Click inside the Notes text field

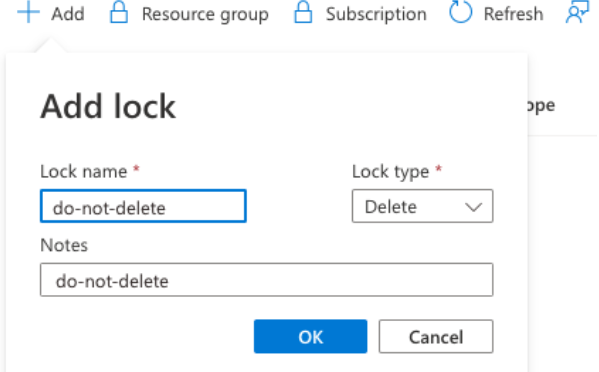coord(267,280)
